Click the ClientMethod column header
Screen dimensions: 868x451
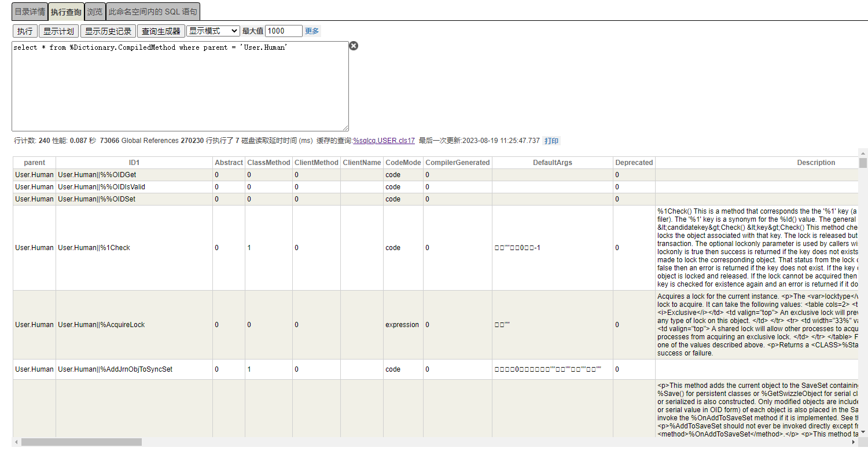(317, 163)
